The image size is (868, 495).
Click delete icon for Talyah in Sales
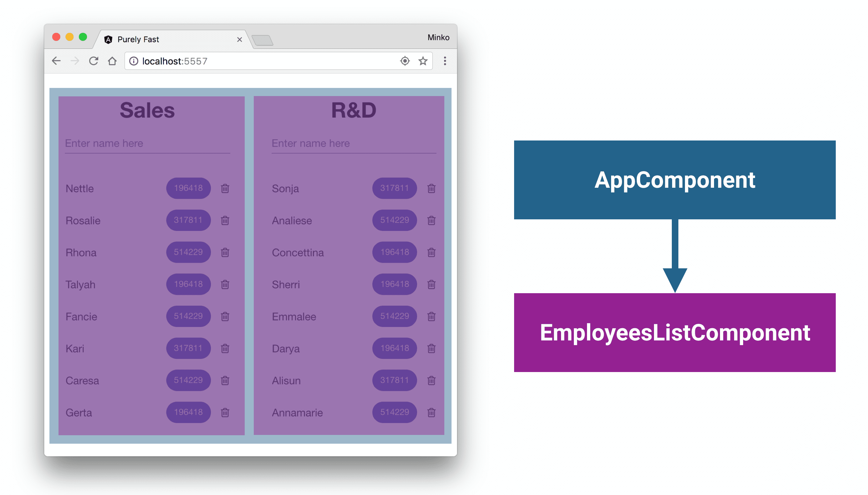[225, 284]
